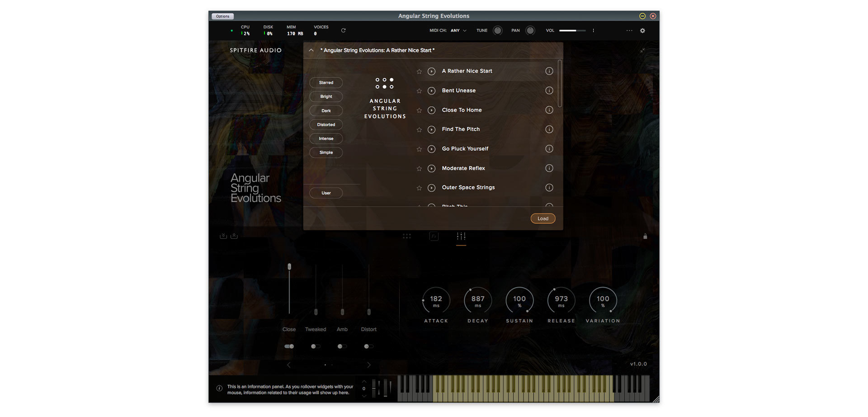Increase octave with up arrow by keyboard

click(364, 382)
